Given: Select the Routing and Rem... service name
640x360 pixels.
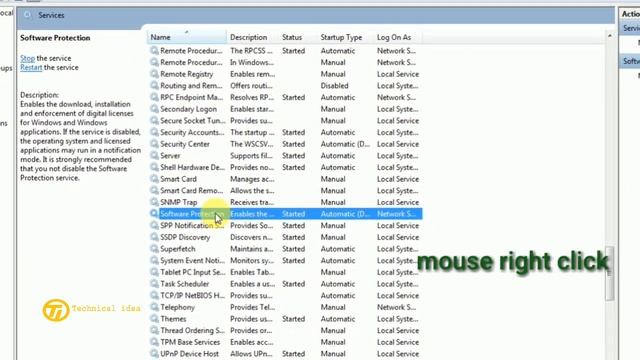Looking at the screenshot, I should (191, 86).
